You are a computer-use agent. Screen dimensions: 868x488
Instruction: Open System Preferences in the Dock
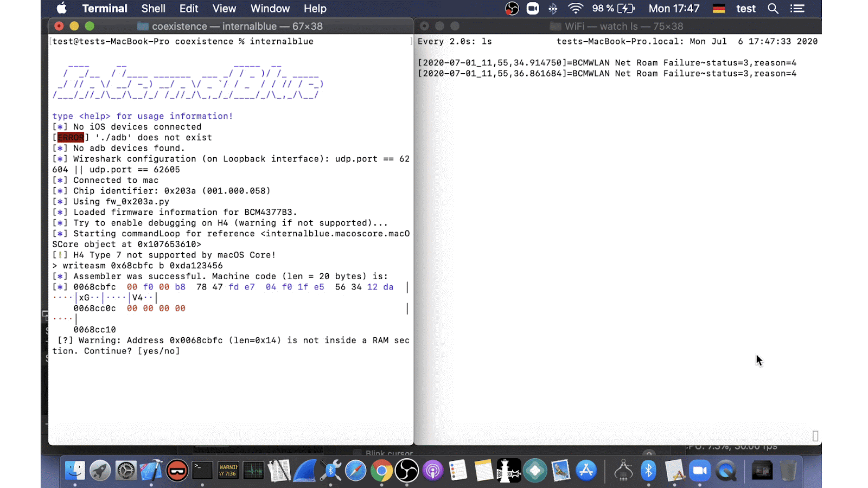[126, 470]
